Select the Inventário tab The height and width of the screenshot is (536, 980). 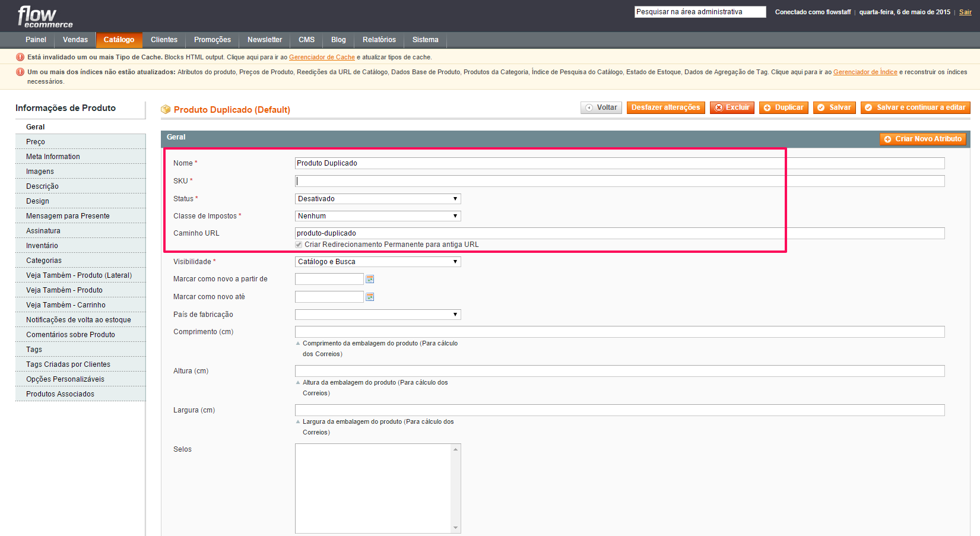(80, 246)
